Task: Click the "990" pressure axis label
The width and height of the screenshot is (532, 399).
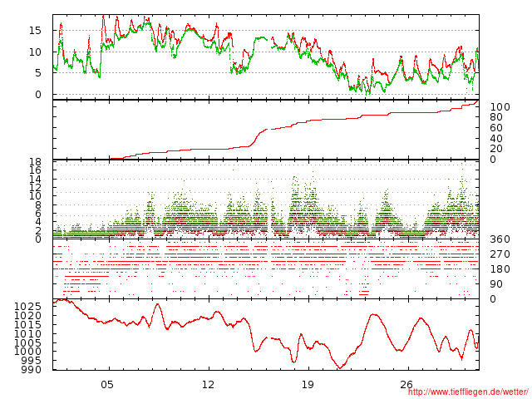Action: pyautogui.click(x=32, y=369)
